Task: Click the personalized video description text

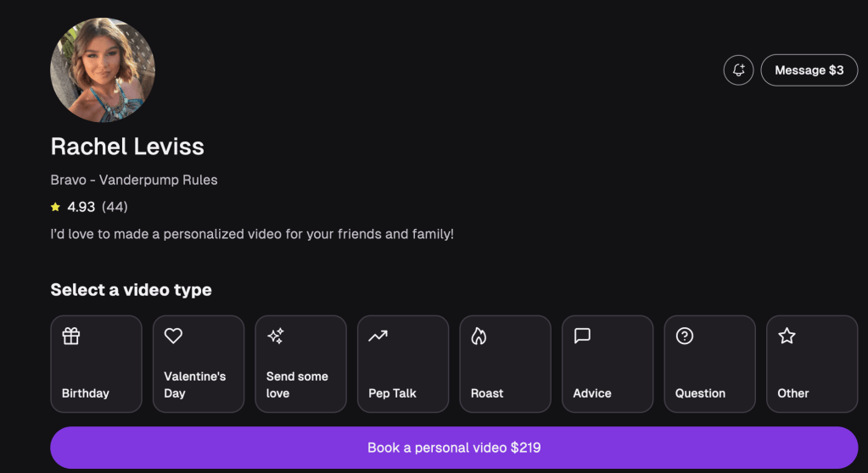Action: coord(252,234)
